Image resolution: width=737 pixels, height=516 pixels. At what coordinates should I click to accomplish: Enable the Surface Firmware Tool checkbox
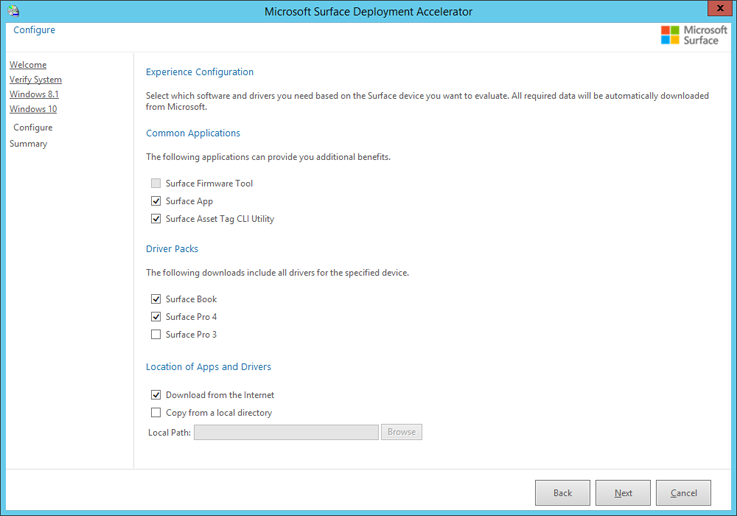click(156, 184)
